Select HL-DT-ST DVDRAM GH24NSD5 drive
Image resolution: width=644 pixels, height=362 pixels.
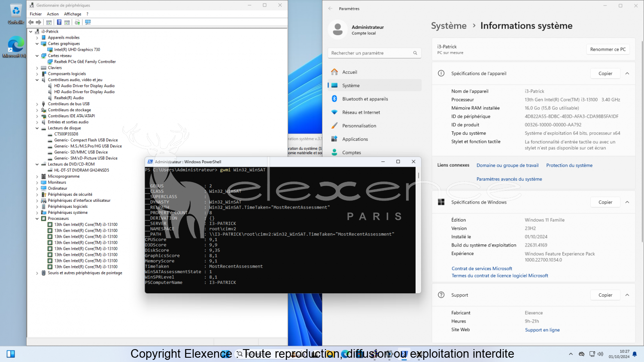pyautogui.click(x=82, y=170)
